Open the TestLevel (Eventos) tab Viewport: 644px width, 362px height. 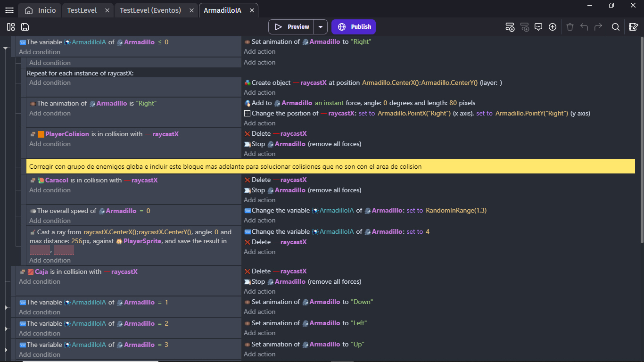point(151,9)
